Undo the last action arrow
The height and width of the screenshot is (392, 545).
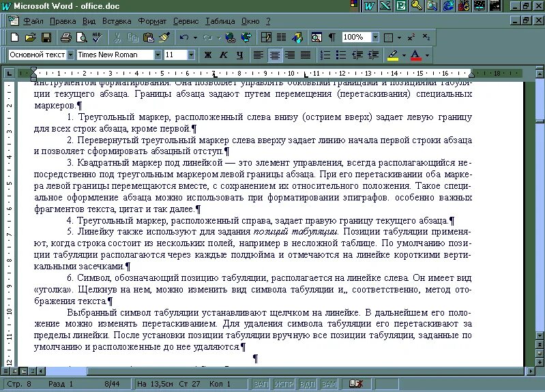tap(184, 37)
